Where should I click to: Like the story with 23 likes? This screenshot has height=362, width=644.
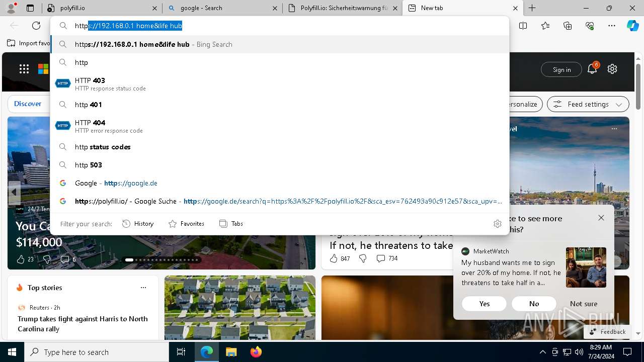25,259
